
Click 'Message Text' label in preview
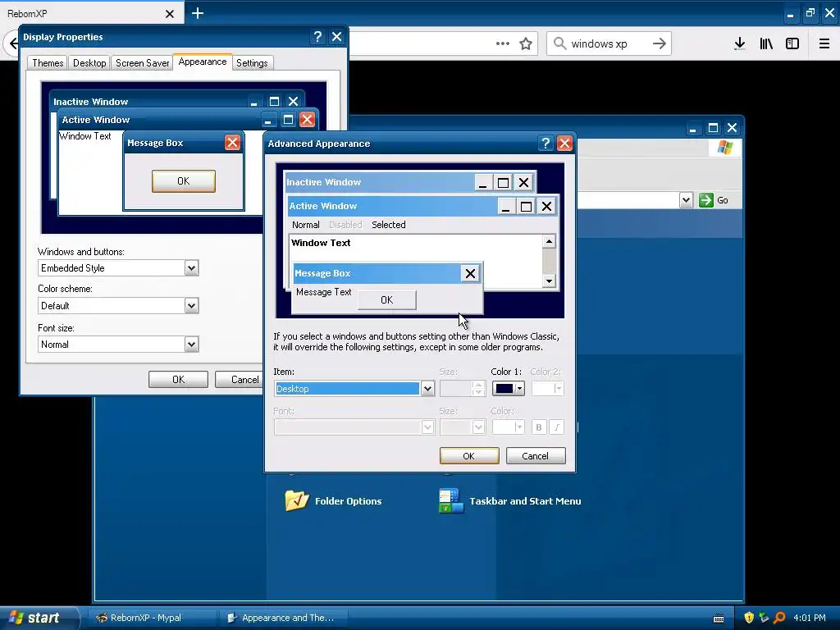pos(323,292)
